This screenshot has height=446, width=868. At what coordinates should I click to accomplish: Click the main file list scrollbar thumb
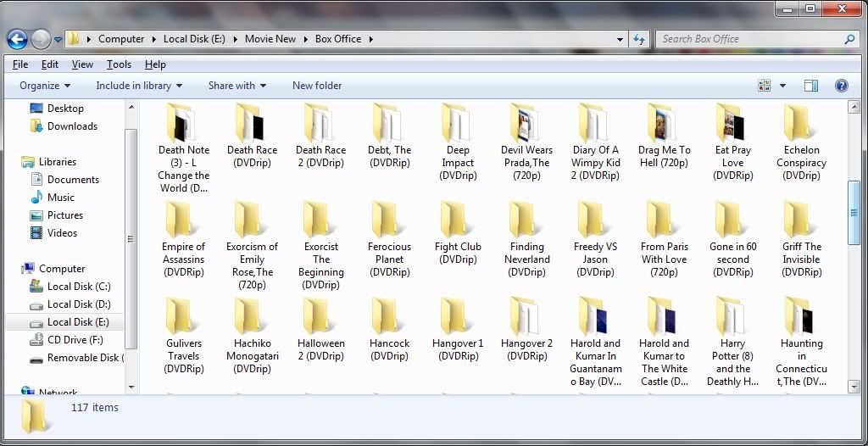tap(854, 213)
